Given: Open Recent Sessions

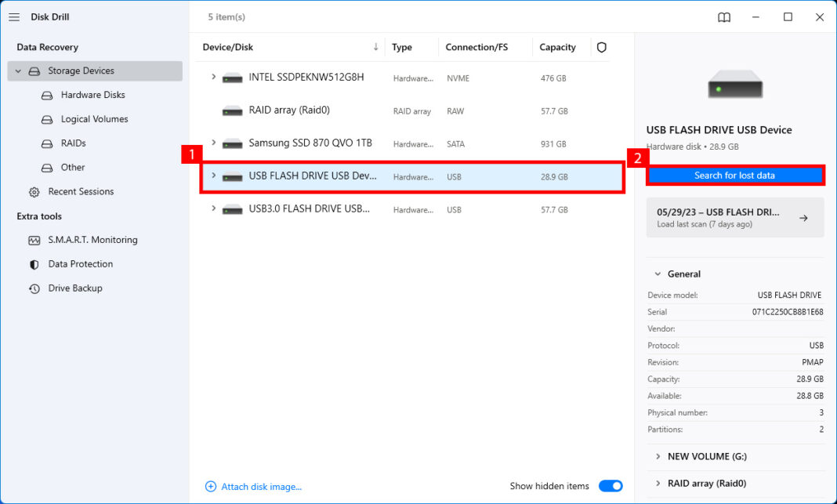Looking at the screenshot, I should tap(76, 191).
